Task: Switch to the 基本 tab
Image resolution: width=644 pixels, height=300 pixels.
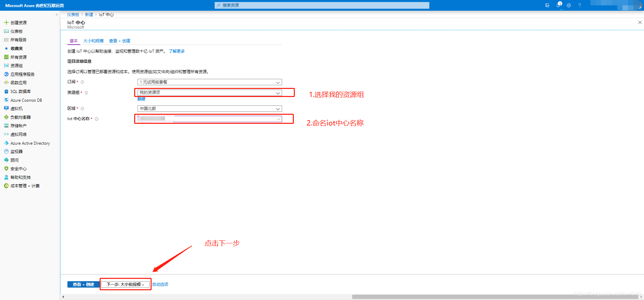Action: click(74, 41)
